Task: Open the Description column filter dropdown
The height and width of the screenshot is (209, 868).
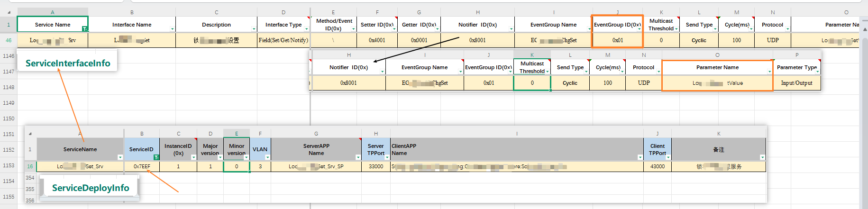Action: (254, 29)
